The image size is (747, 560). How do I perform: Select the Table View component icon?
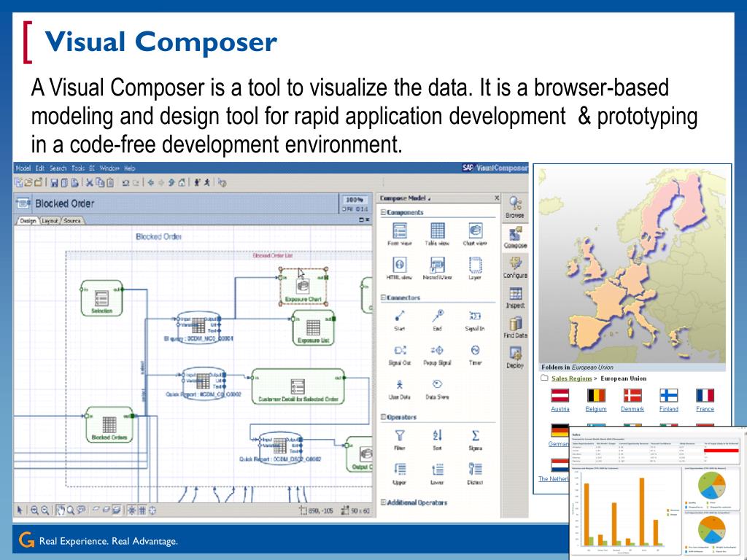click(x=438, y=231)
